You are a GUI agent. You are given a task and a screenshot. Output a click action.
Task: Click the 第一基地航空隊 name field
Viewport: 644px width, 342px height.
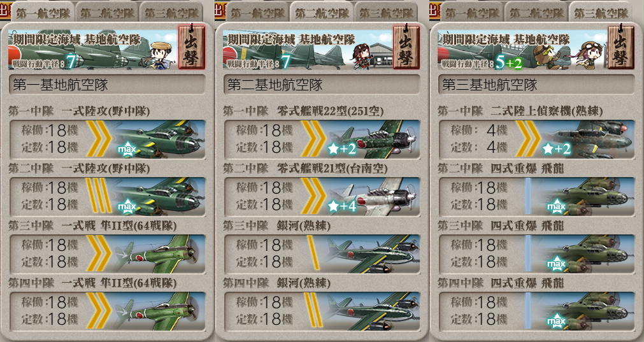tap(107, 85)
